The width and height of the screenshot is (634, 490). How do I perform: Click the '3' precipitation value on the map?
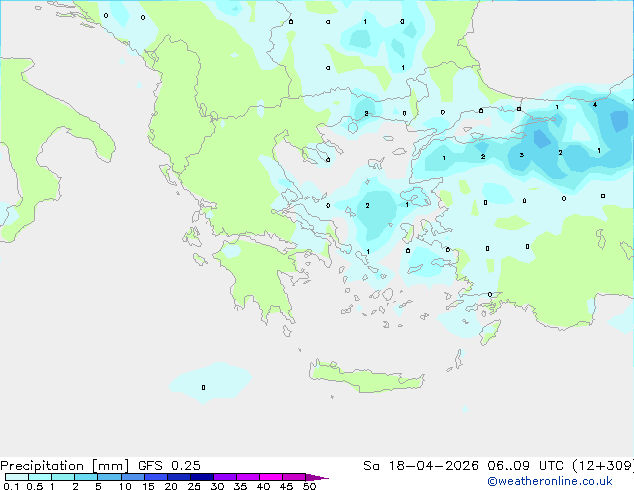pos(522,155)
